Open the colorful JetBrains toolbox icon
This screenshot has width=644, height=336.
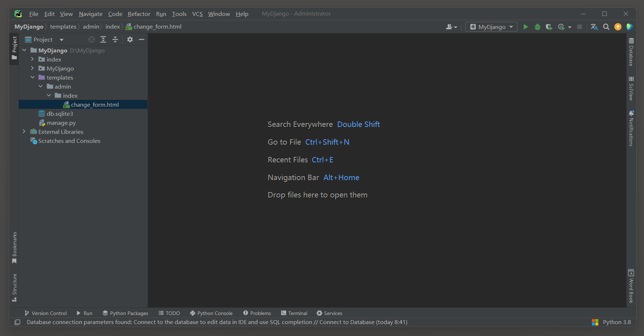tap(630, 27)
